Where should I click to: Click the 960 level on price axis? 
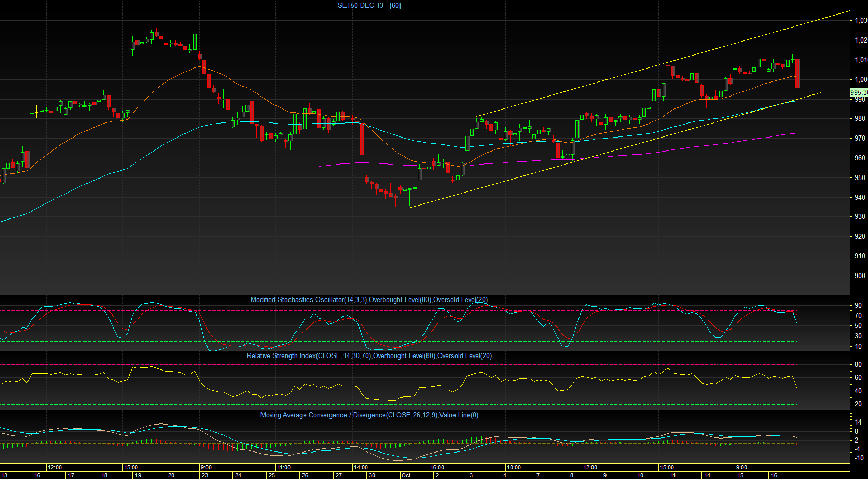tap(860, 158)
